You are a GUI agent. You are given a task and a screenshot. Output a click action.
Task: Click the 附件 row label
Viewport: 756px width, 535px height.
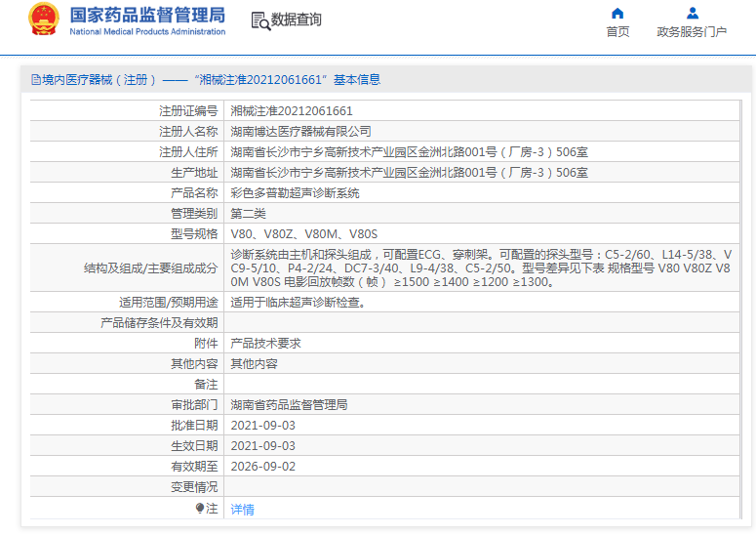(x=207, y=343)
